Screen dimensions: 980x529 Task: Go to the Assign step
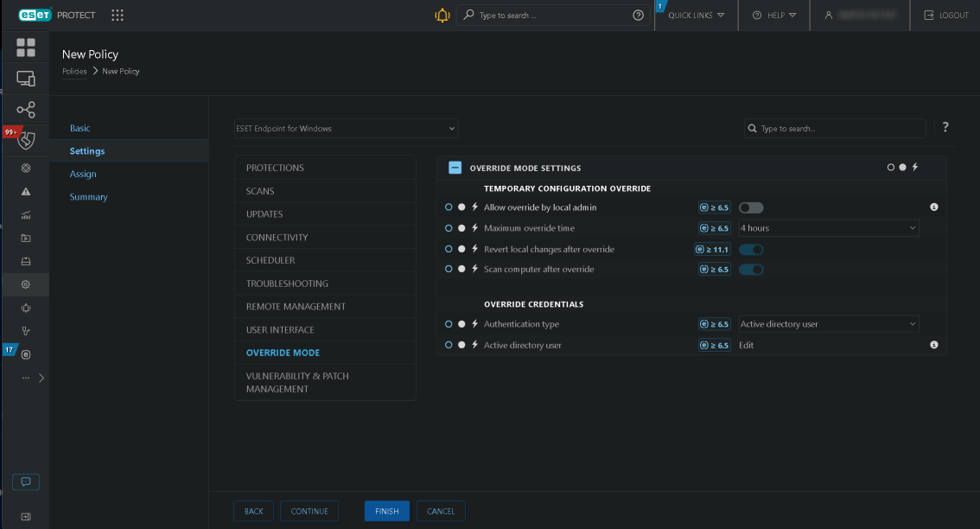point(83,174)
